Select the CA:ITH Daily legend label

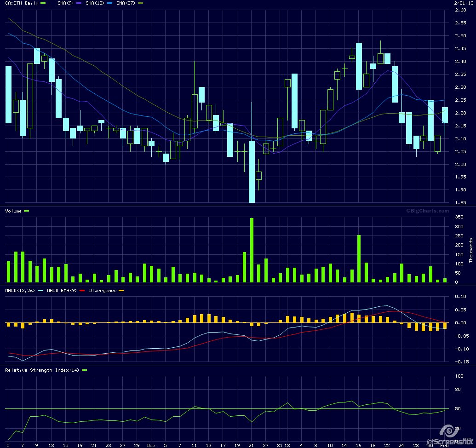(22, 3)
